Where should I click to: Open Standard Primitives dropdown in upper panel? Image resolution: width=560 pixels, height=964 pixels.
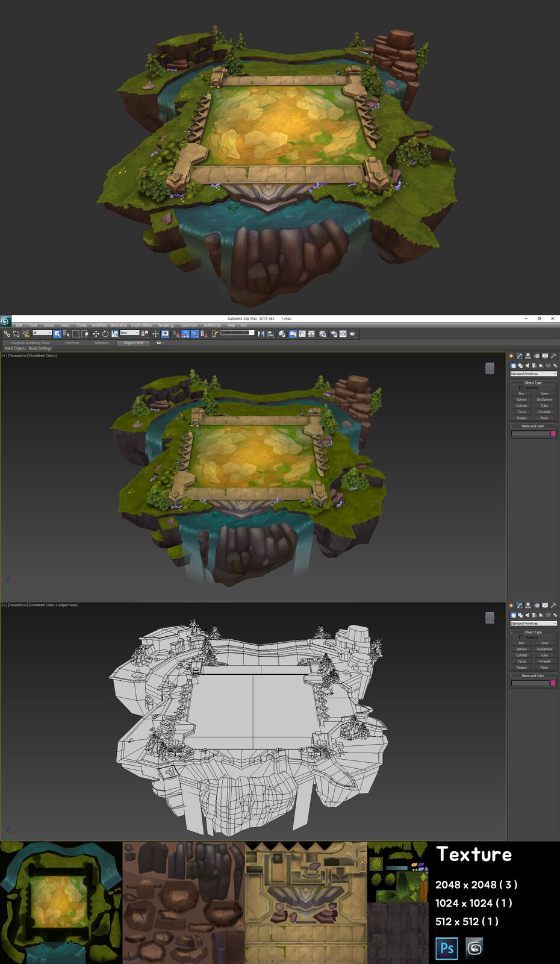point(534,374)
